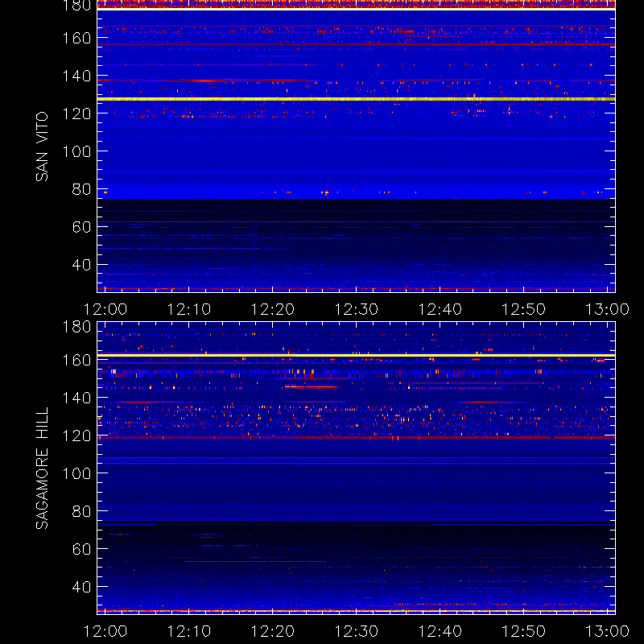Click 12:00 time label under San Vito plot
Viewport: 644px width, 644px height.
click(105, 309)
